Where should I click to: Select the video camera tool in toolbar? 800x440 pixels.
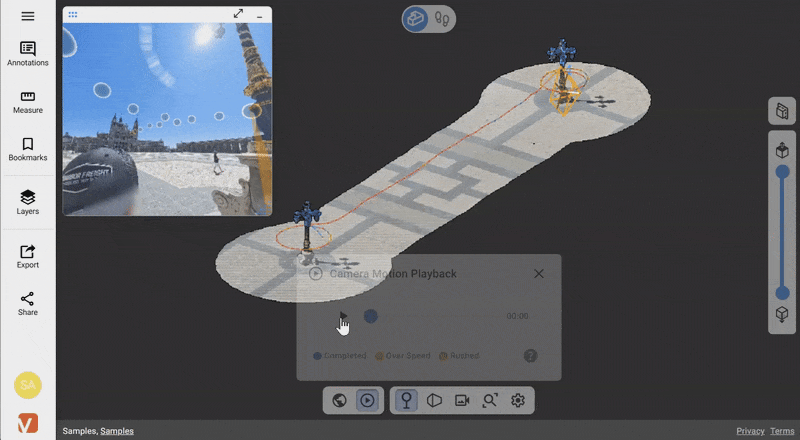click(462, 400)
